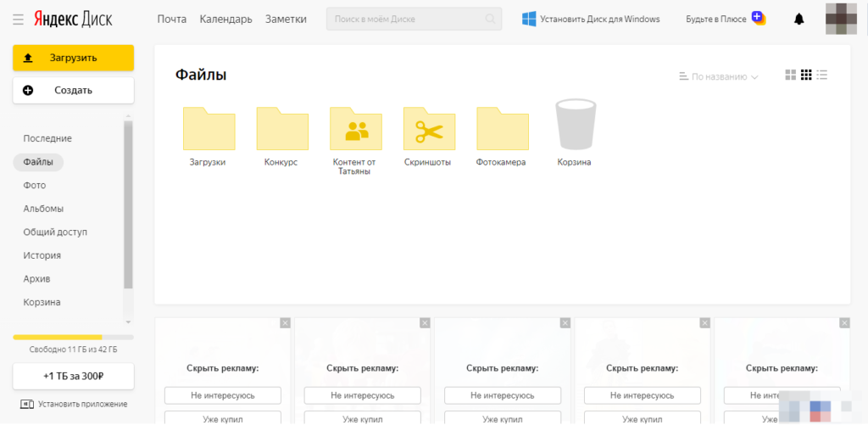Open the Корзина trash bin icon
Image resolution: width=868 pixels, height=425 pixels.
pos(575,126)
